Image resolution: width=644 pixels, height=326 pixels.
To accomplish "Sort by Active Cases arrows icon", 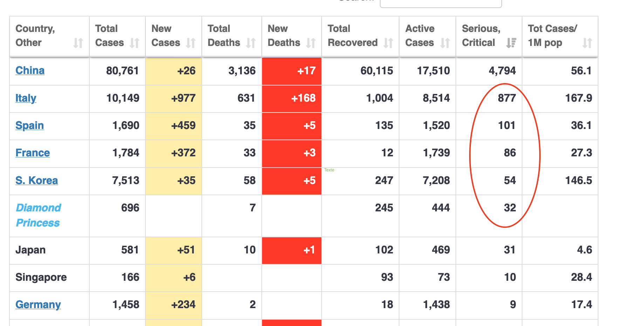I will coord(445,43).
